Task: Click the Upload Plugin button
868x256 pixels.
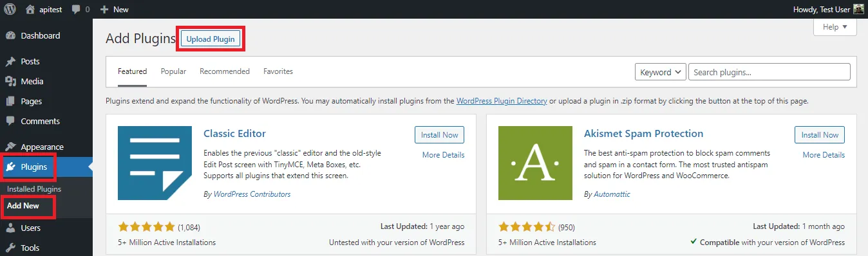Action: [x=211, y=39]
